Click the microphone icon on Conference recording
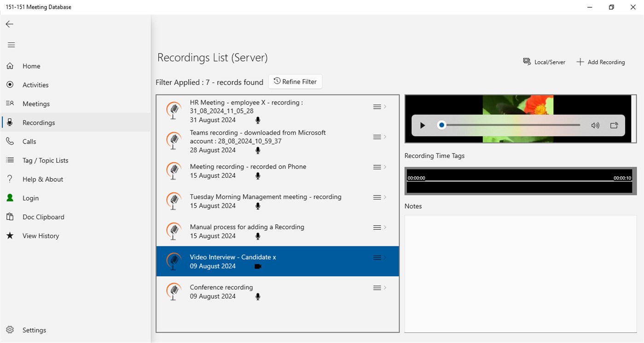Image resolution: width=644 pixels, height=343 pixels. 258,296
